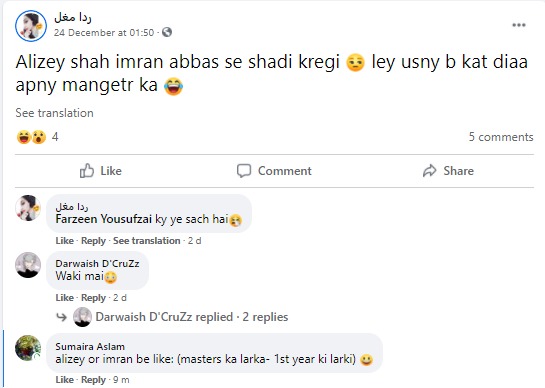Like Darwaish D'CruZz's Waki mai comment
The width and height of the screenshot is (545, 388).
(65, 298)
